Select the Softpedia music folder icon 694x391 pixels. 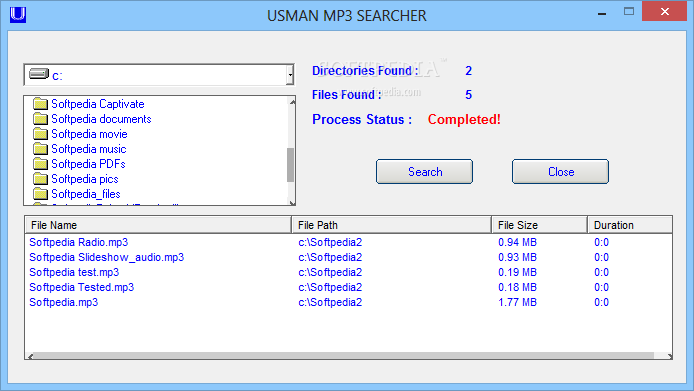pyautogui.click(x=40, y=149)
